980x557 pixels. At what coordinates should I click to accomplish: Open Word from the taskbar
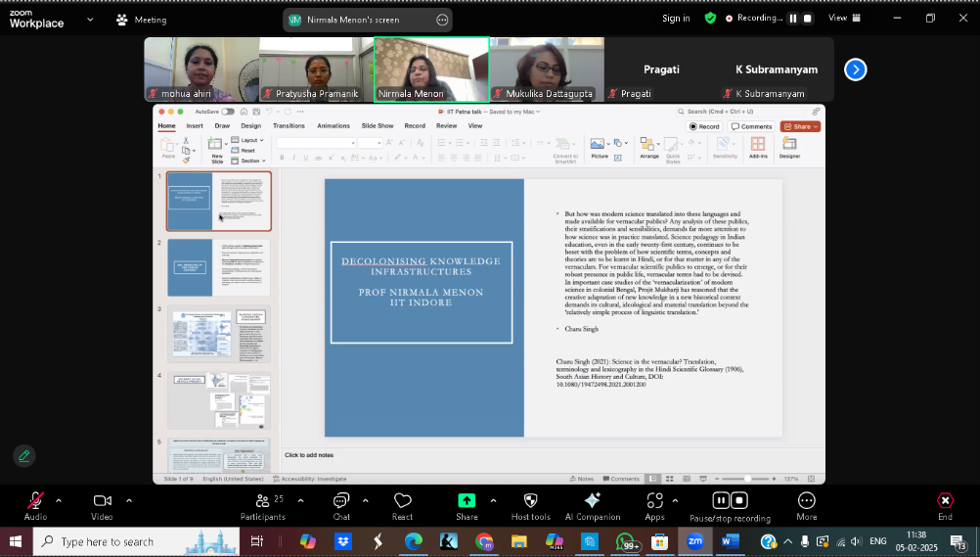coord(730,541)
